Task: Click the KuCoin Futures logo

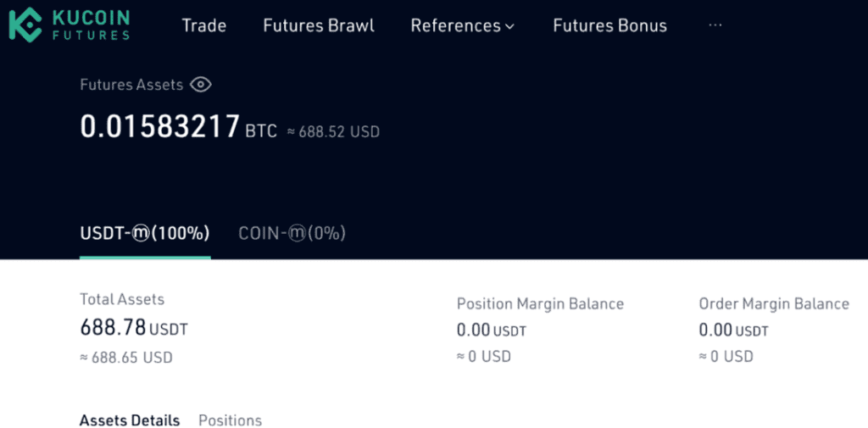Action: [x=70, y=25]
